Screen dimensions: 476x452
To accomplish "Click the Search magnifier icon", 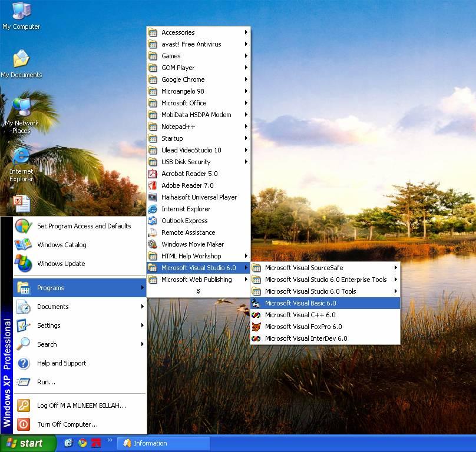I will pyautogui.click(x=24, y=344).
